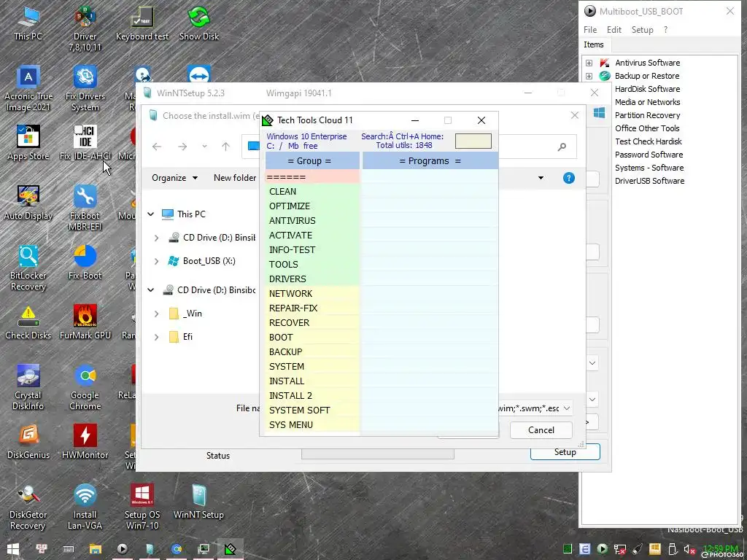Image resolution: width=747 pixels, height=560 pixels.
Task: Click the search magnifier in file dialog
Action: 562,147
